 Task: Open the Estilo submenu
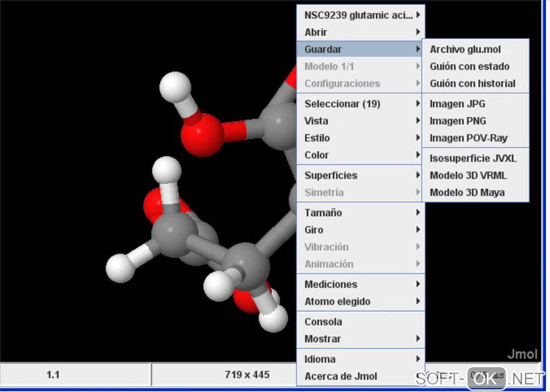[x=360, y=138]
